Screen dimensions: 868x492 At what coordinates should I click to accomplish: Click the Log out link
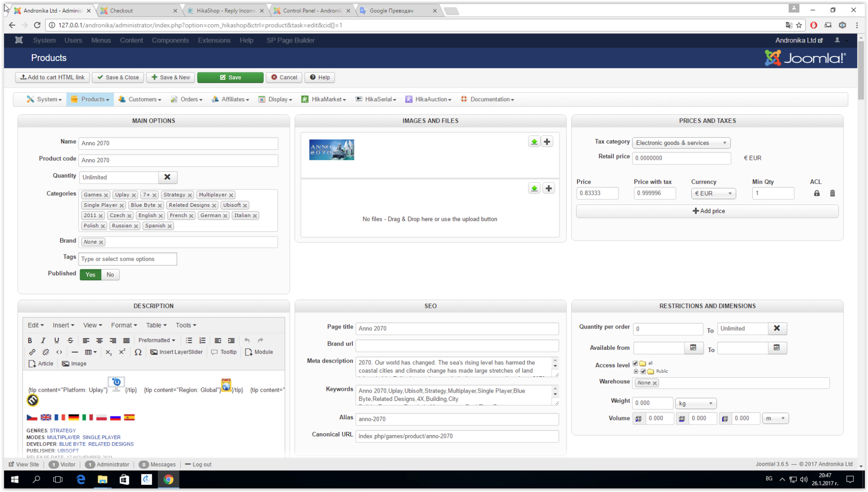[198, 465]
